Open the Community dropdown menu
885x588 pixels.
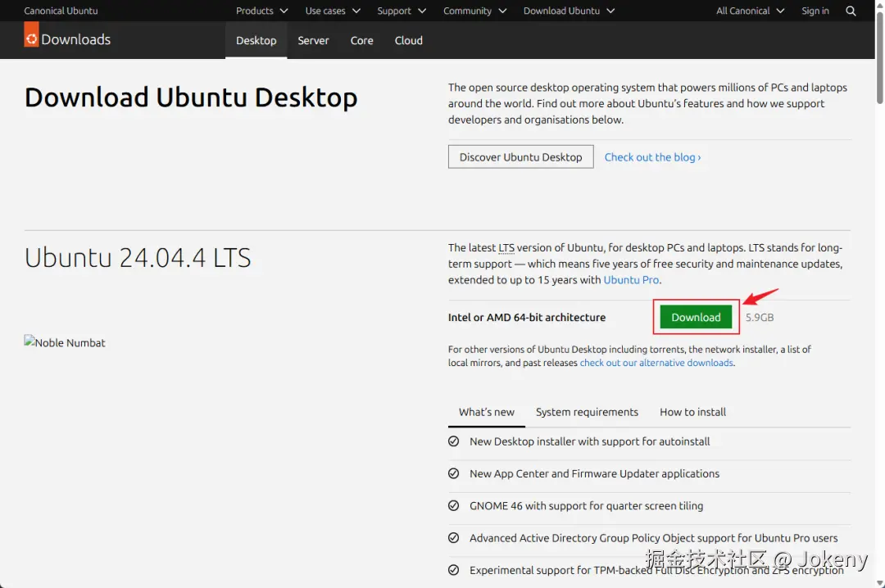[474, 11]
